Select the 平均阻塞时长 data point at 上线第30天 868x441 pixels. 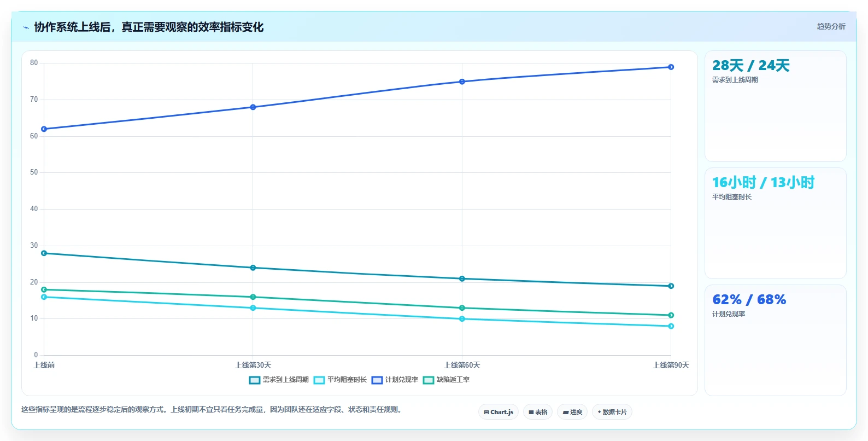coord(253,308)
